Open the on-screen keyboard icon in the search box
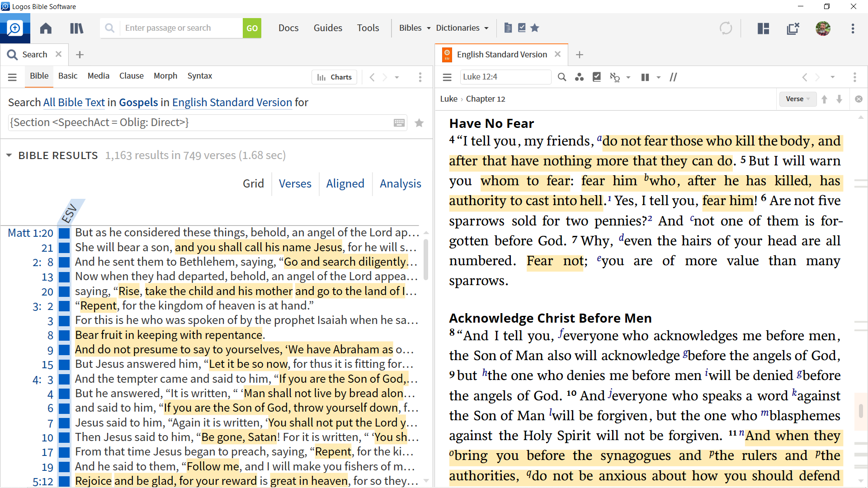 pyautogui.click(x=399, y=123)
